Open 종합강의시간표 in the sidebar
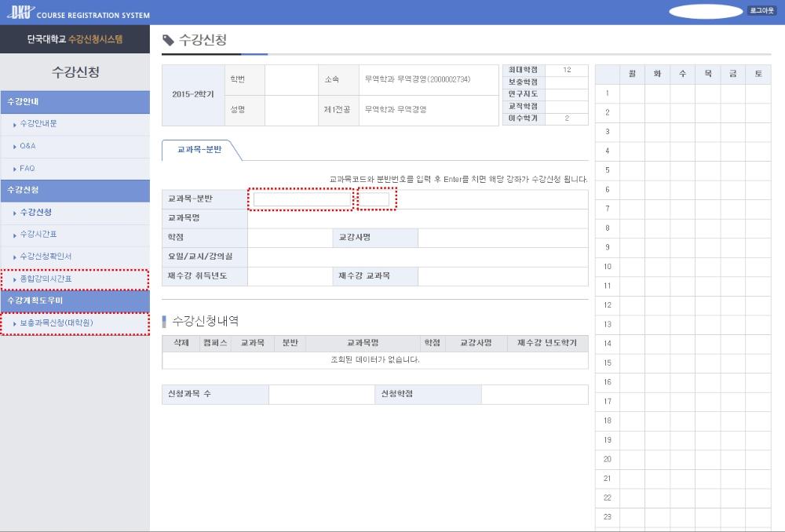785x532 pixels. 46,279
